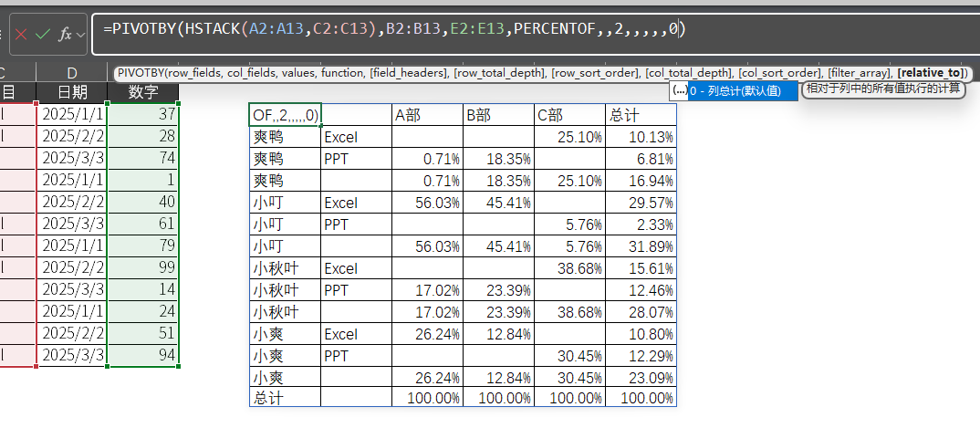Click the [filter_array] argument in tooltip

[859, 73]
